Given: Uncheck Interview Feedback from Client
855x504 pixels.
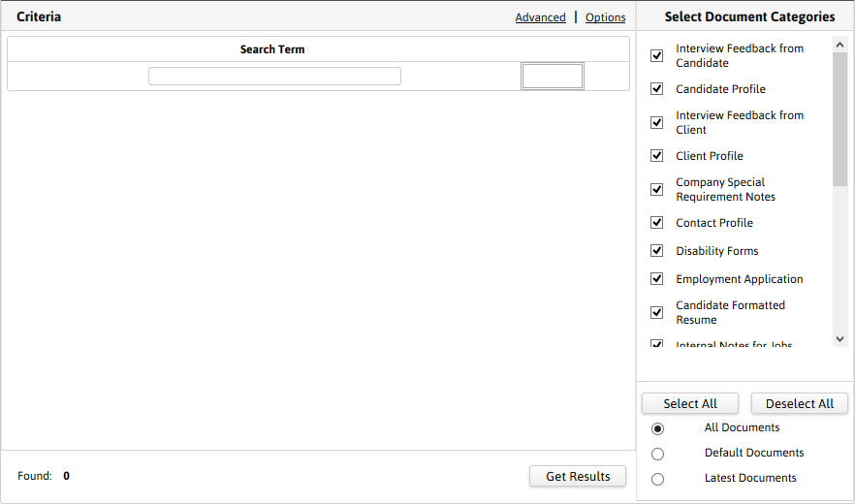Looking at the screenshot, I should tap(657, 123).
